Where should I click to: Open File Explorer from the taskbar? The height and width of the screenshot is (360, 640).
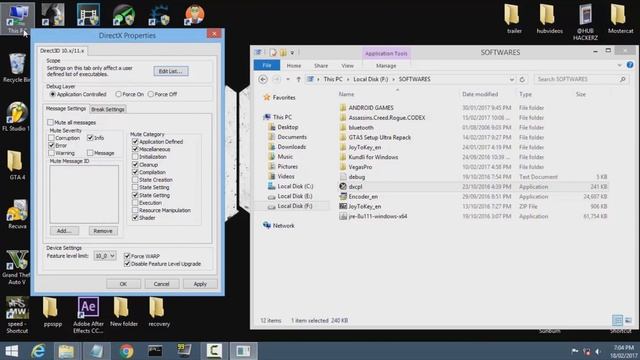pyautogui.click(x=66, y=351)
